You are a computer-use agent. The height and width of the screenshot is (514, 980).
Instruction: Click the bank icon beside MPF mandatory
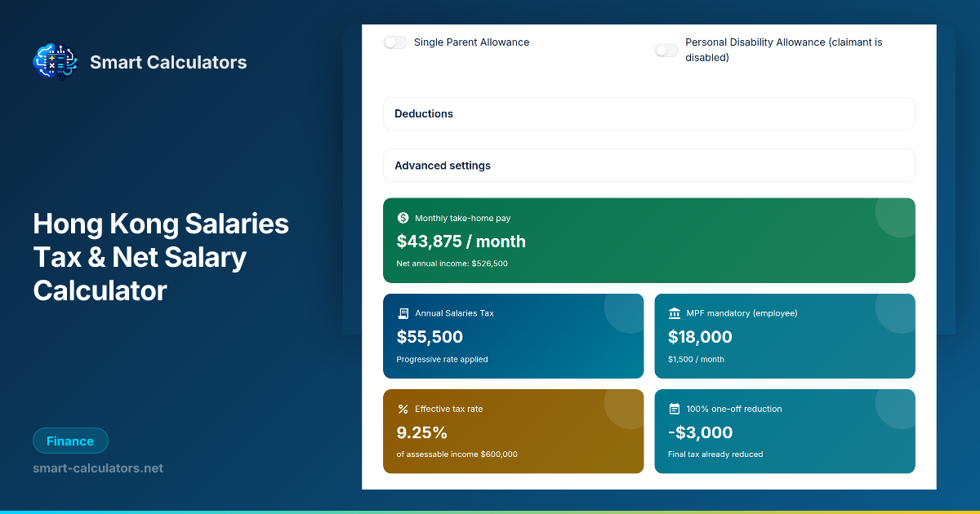tap(675, 313)
